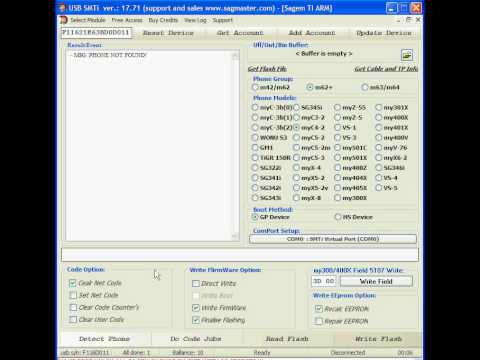Screen dimensions: 480x360
Task: Select the m63/m64 phone group
Action: pyautogui.click(x=365, y=87)
